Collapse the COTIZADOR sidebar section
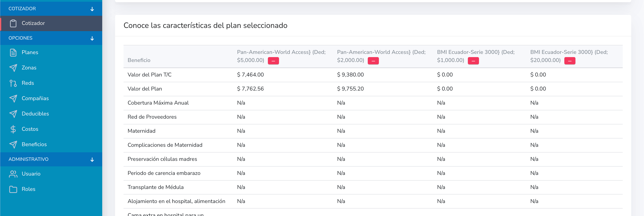The height and width of the screenshot is (216, 644). click(x=92, y=9)
